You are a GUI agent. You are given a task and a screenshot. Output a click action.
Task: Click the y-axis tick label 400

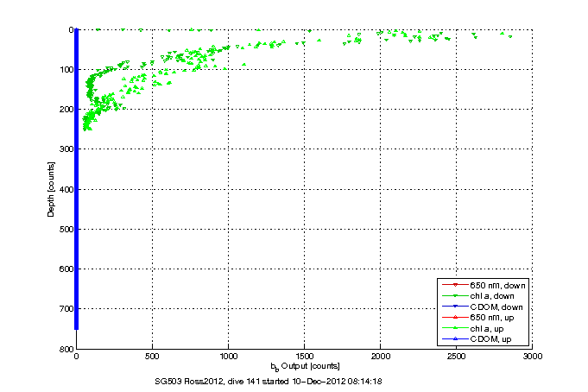[x=66, y=189]
